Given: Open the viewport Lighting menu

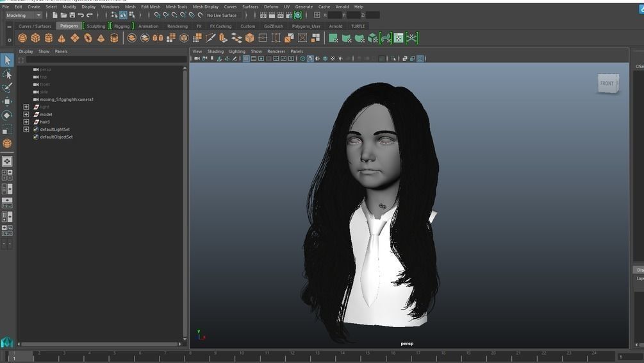Looking at the screenshot, I should 237,51.
